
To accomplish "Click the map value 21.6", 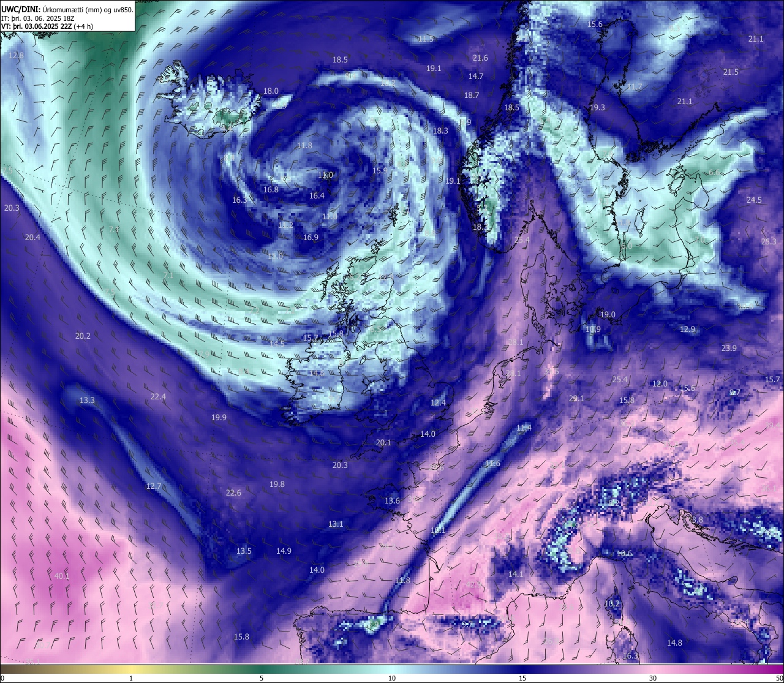I will (x=480, y=58).
